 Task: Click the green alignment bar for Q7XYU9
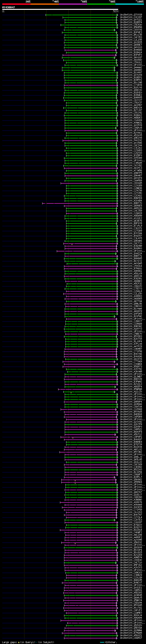coord(81,15)
